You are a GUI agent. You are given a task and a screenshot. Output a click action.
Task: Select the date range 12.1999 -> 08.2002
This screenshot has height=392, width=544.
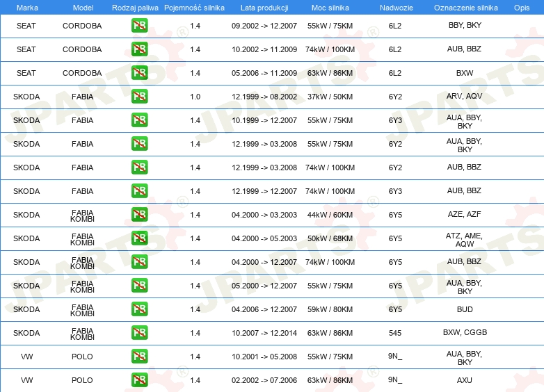[264, 97]
